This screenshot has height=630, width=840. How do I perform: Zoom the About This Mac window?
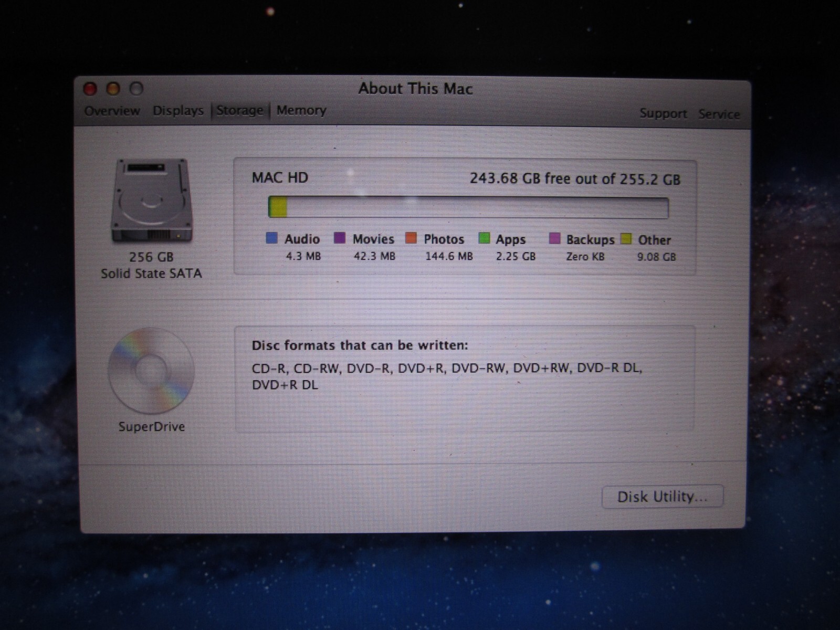(x=136, y=89)
